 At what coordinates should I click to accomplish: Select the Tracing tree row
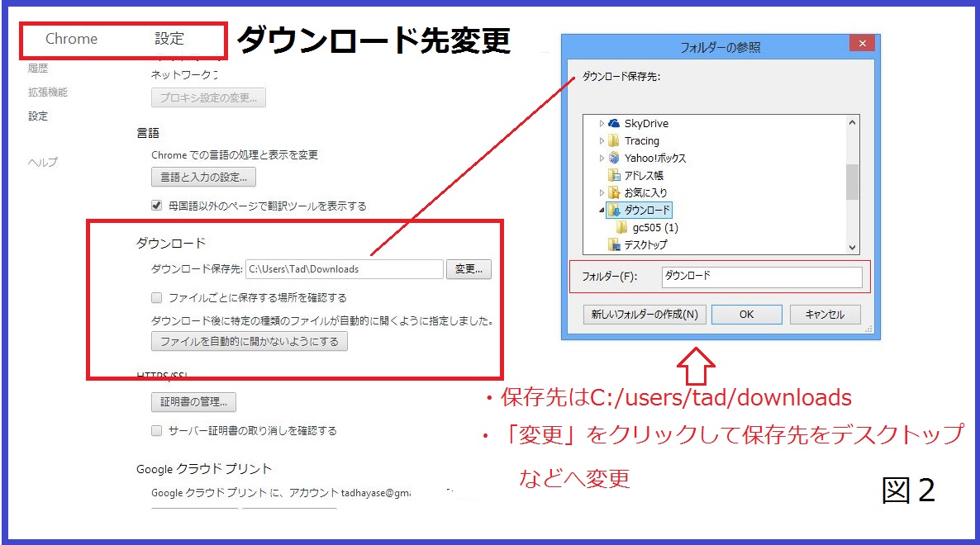(x=642, y=141)
